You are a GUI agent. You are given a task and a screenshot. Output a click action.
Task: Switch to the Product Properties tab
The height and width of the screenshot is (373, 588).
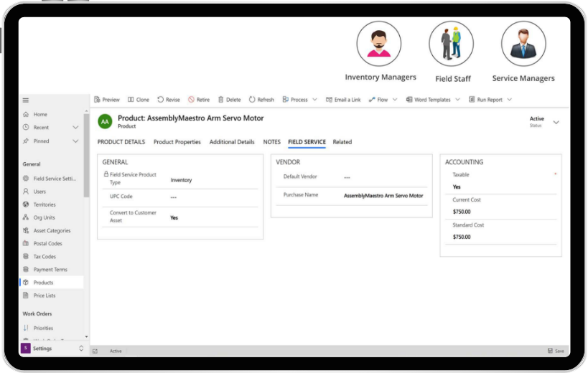(x=177, y=142)
